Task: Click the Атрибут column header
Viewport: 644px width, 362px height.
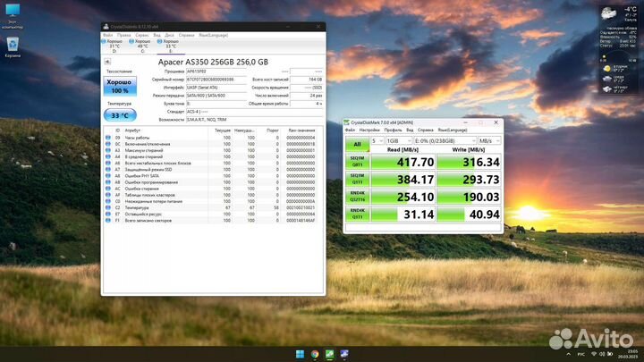Action: [132, 130]
